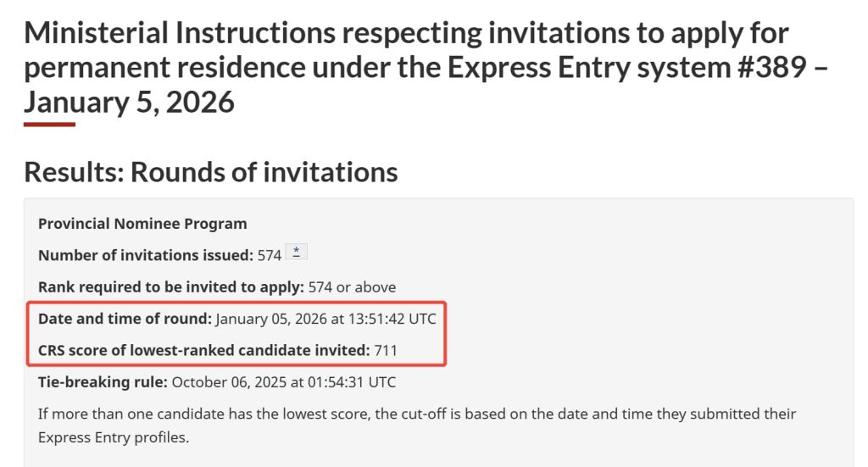This screenshot has width=868, height=467.
Task: Open the footnote asterisk beside 574
Action: 296,253
